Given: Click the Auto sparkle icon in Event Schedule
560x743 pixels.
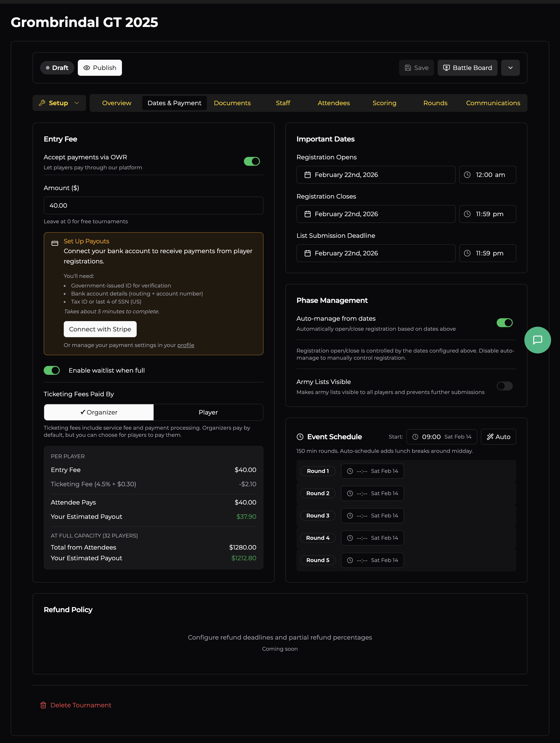Looking at the screenshot, I should tap(490, 437).
